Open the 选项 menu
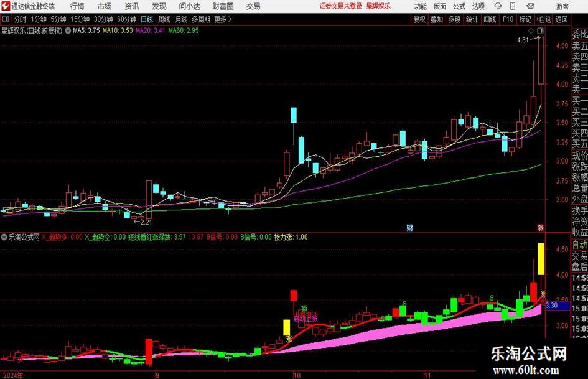588x379 pixels. coord(478,6)
